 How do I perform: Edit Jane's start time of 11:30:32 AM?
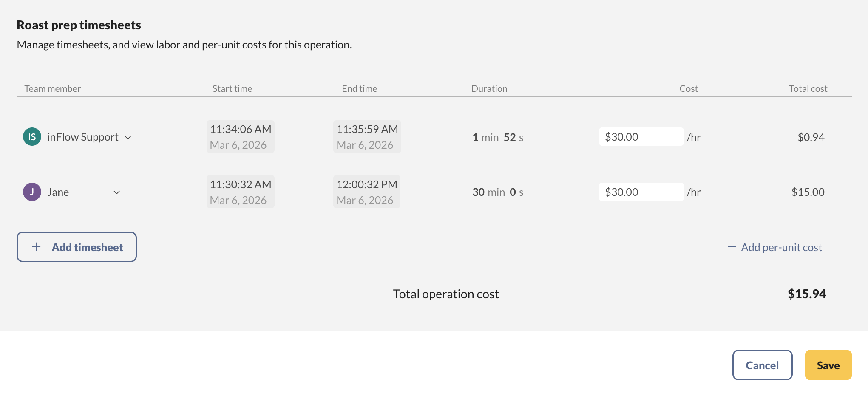click(x=240, y=191)
